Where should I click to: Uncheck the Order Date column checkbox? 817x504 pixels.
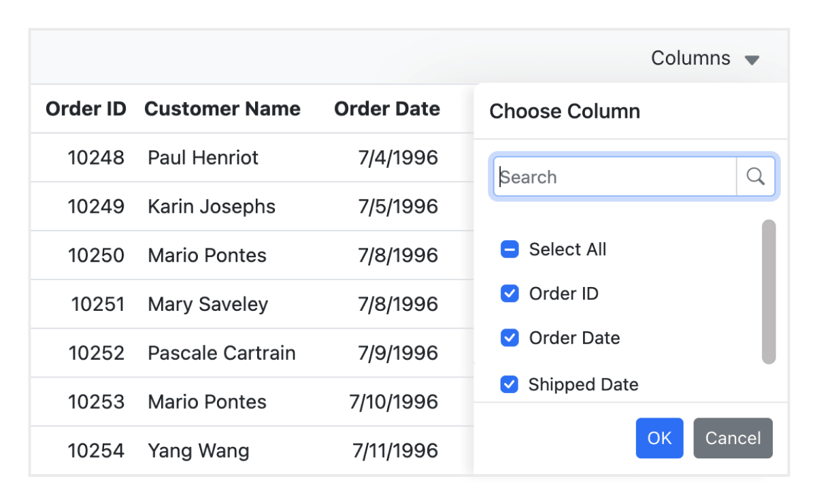point(510,338)
